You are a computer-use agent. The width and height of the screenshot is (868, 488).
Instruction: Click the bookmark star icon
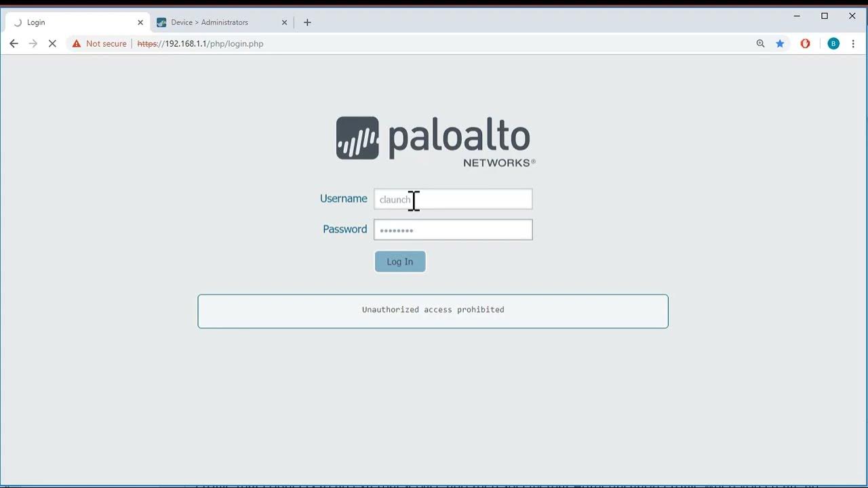(780, 43)
